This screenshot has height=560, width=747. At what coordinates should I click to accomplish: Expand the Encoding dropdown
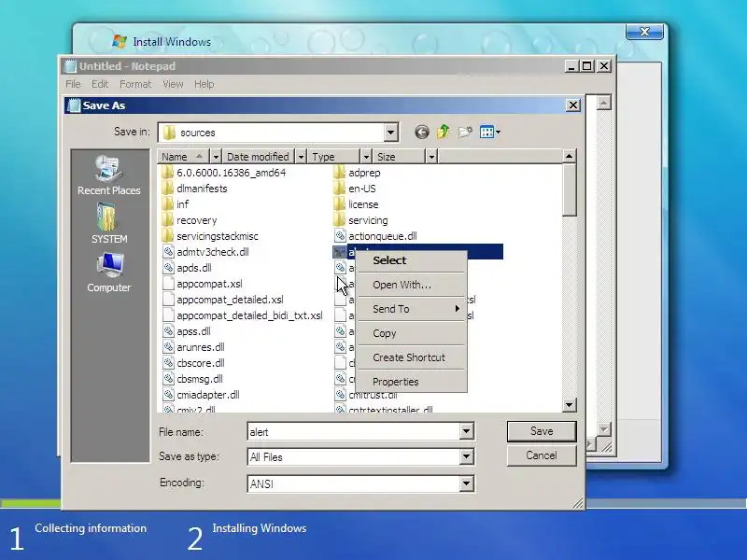pyautogui.click(x=466, y=483)
